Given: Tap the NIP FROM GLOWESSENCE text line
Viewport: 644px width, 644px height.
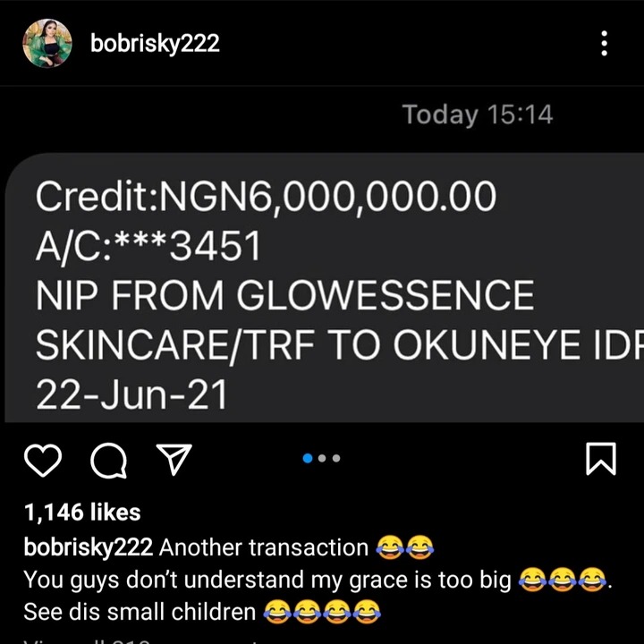Looking at the screenshot, I should pyautogui.click(x=285, y=295).
